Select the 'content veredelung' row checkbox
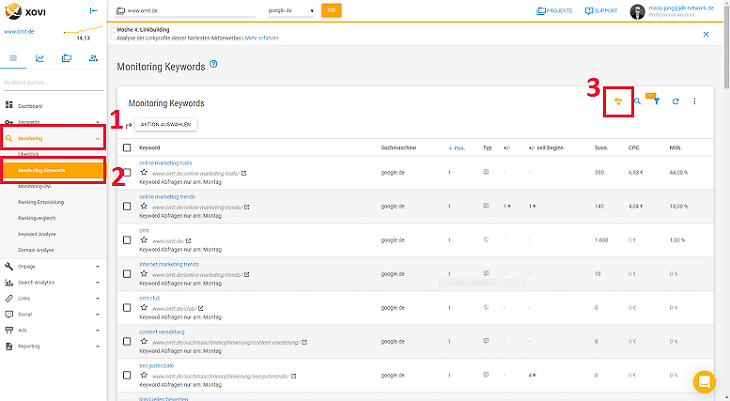 [x=127, y=342]
